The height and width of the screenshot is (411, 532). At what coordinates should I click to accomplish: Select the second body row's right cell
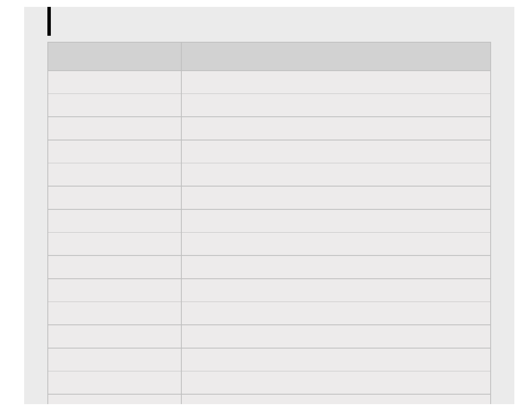pos(336,105)
